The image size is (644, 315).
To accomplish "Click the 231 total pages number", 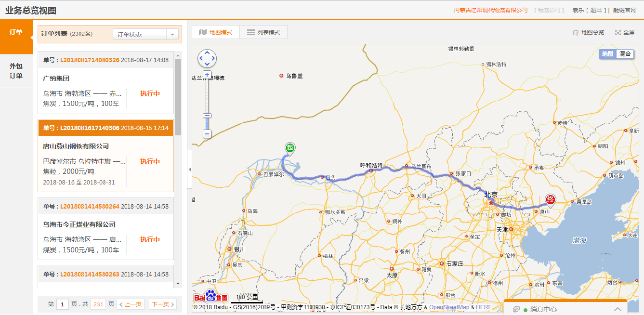I will 98,304.
